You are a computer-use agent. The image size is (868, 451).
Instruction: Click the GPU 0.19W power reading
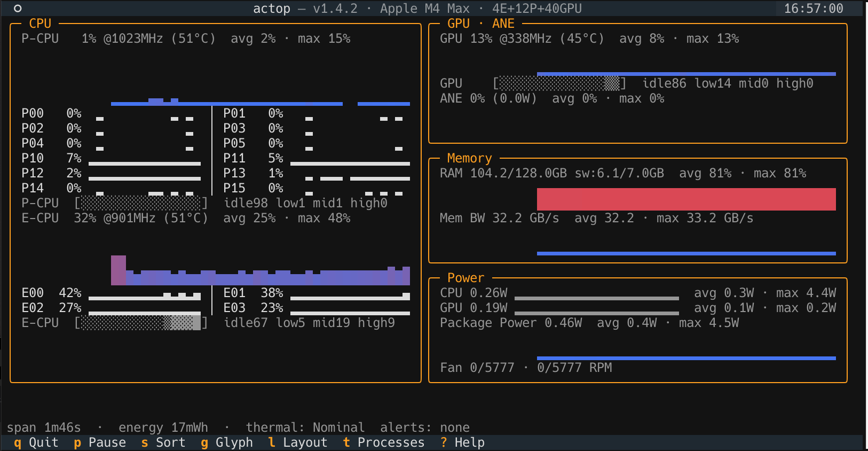[474, 308]
